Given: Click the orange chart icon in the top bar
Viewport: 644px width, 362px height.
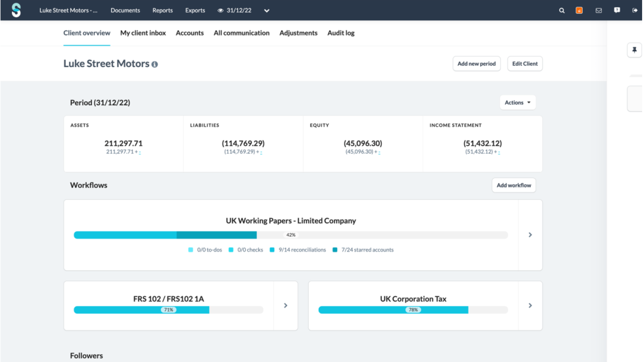Looking at the screenshot, I should (x=579, y=11).
